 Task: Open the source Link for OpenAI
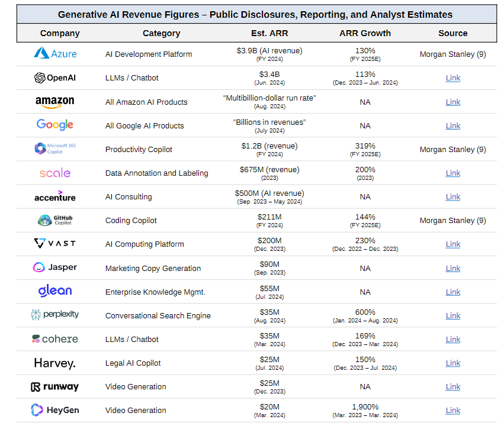point(453,78)
